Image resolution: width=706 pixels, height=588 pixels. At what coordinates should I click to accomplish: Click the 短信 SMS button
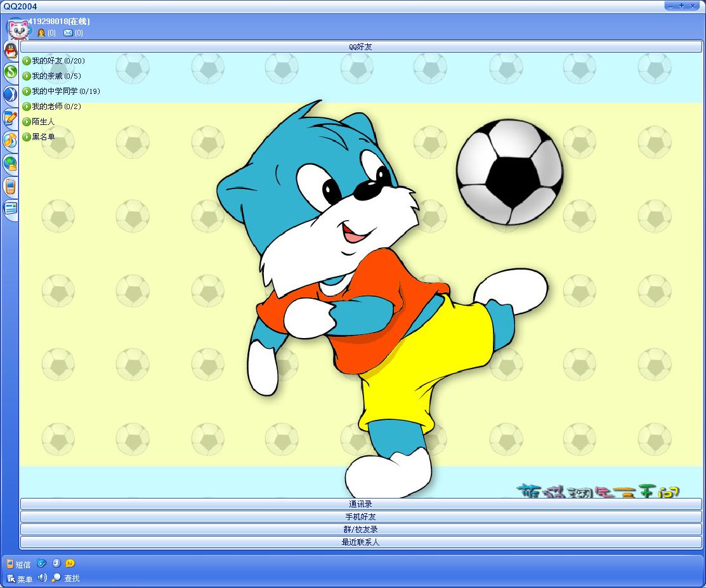pos(19,564)
